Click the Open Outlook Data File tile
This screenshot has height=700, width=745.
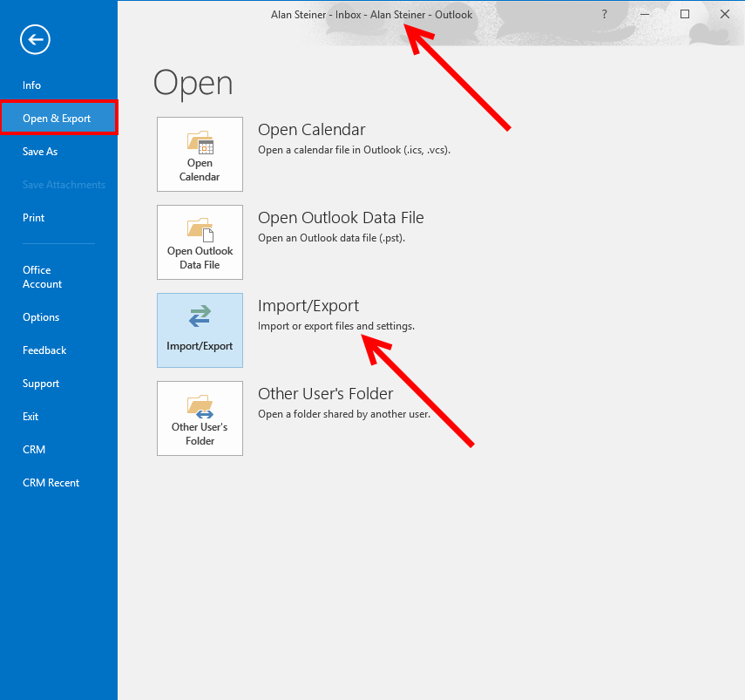(200, 242)
